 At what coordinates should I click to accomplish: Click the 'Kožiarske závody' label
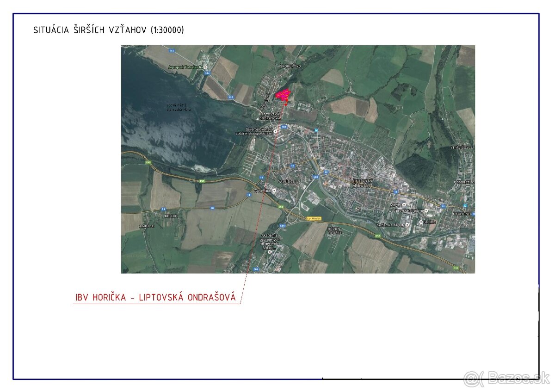point(390,225)
